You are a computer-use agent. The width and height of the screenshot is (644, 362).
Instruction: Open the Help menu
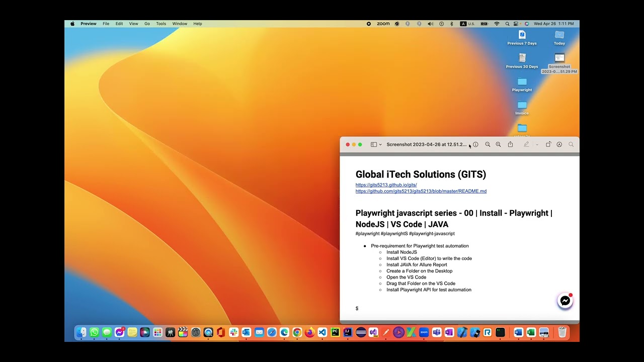[198, 24]
